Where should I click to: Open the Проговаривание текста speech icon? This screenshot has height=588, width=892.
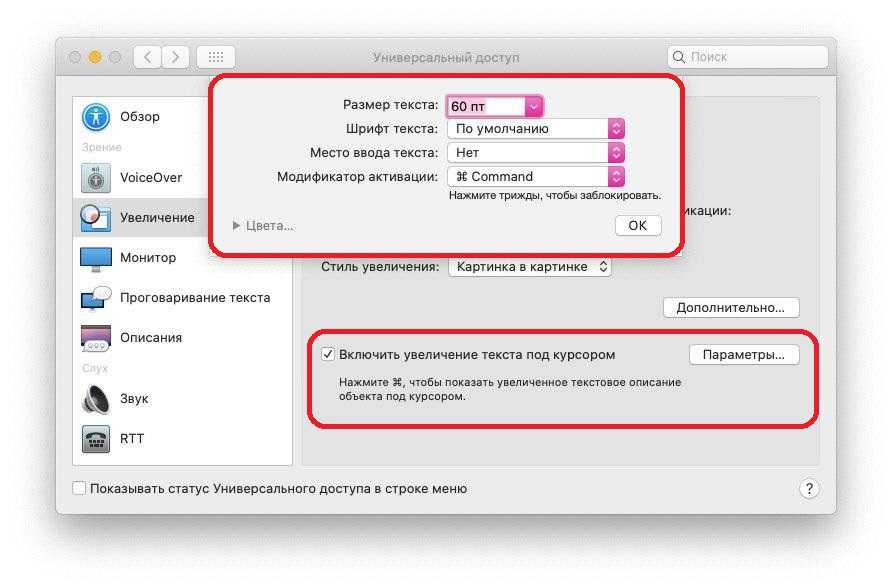click(96, 299)
